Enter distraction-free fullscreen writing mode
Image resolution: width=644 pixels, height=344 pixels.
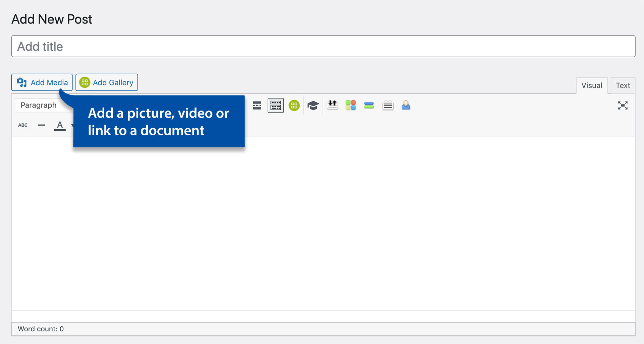click(623, 106)
